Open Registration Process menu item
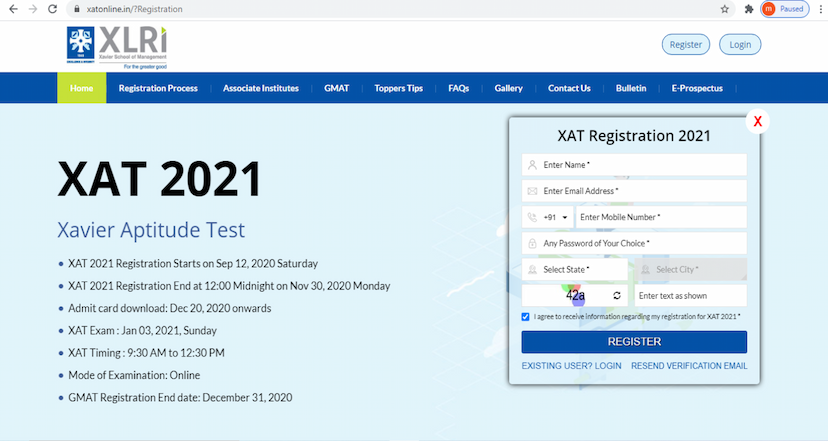 coord(158,88)
